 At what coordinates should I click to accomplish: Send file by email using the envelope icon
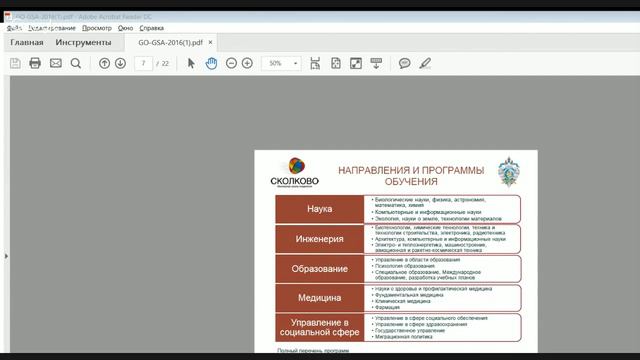(56, 63)
